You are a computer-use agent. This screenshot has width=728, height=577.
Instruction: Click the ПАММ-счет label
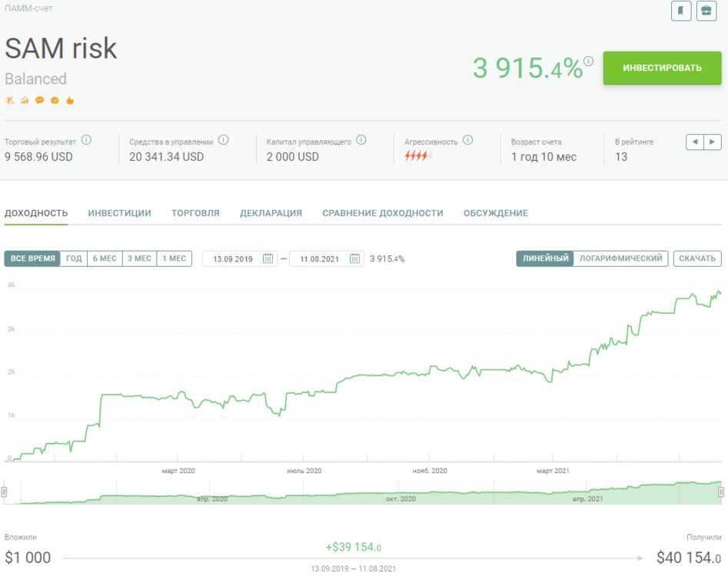coord(28,8)
